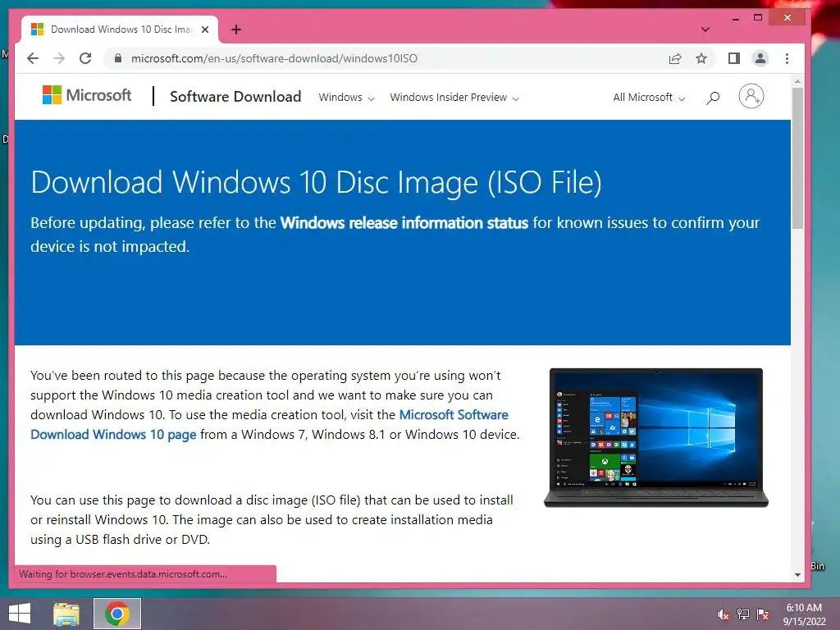Follow the Microsoft Software Download Windows 10 page link
Viewport: 840px width, 630px height.
pyautogui.click(x=269, y=424)
